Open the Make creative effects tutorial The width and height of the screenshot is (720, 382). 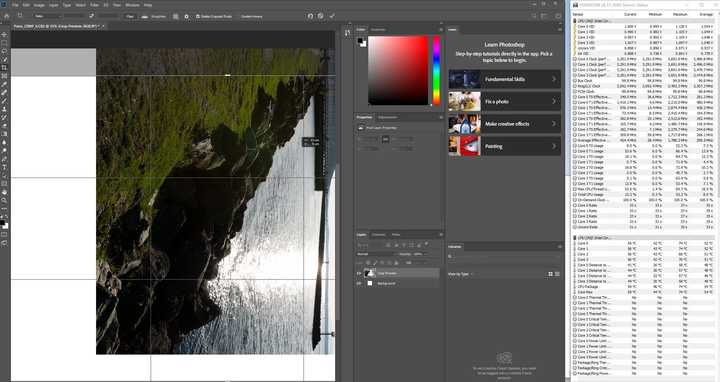pyautogui.click(x=504, y=124)
